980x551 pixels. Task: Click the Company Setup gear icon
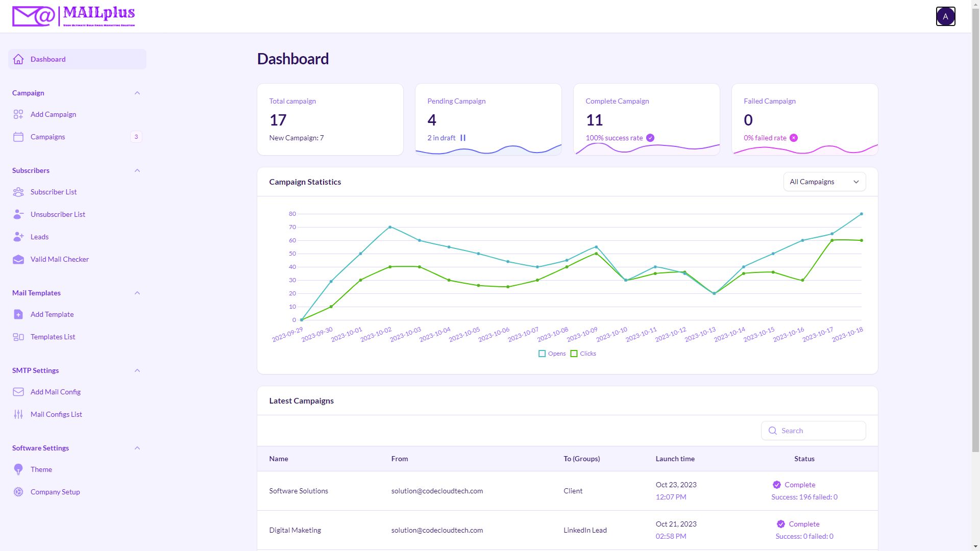tap(18, 492)
